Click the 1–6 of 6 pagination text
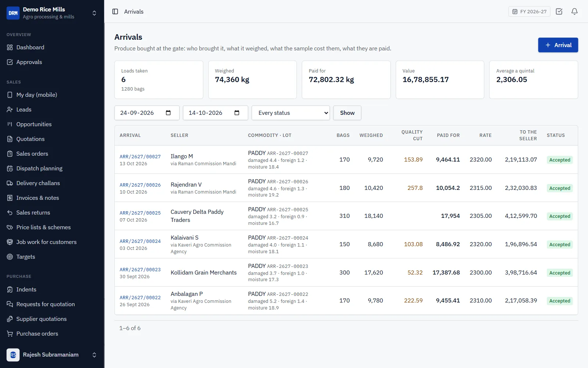The image size is (588, 368). pyautogui.click(x=130, y=328)
